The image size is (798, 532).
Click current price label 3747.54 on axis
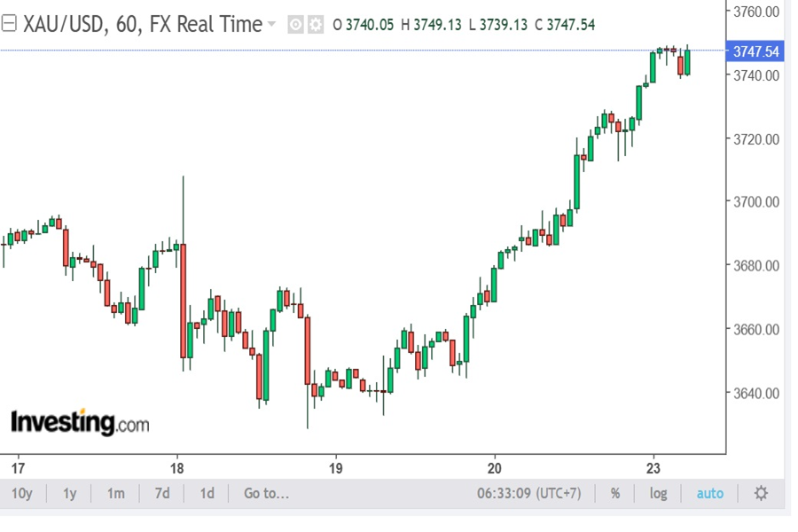[755, 51]
